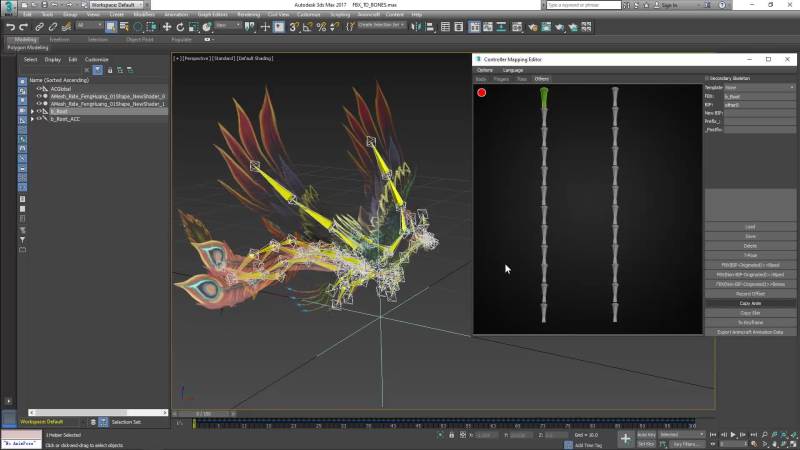The image size is (800, 450).
Task: Hide the b_Root object eye icon
Action: (x=39, y=111)
